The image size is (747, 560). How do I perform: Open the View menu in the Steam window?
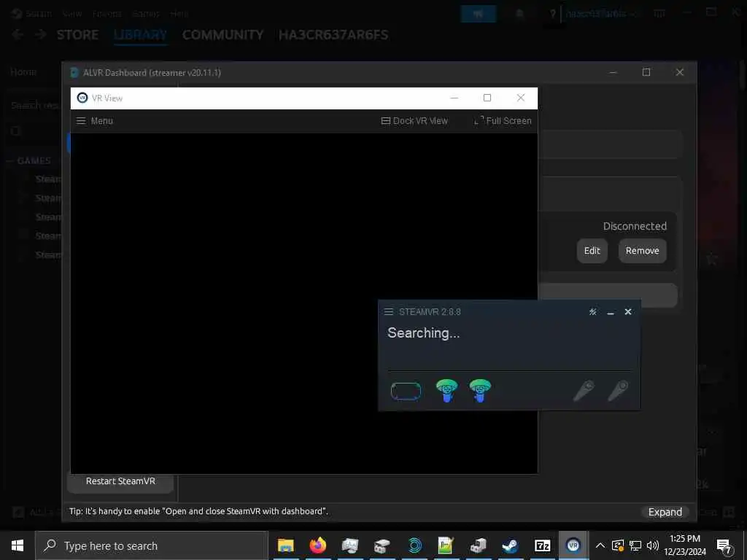[72, 13]
